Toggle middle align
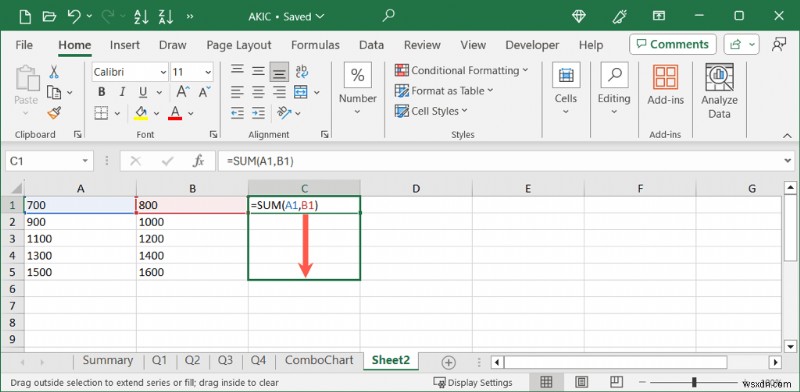 (x=258, y=71)
